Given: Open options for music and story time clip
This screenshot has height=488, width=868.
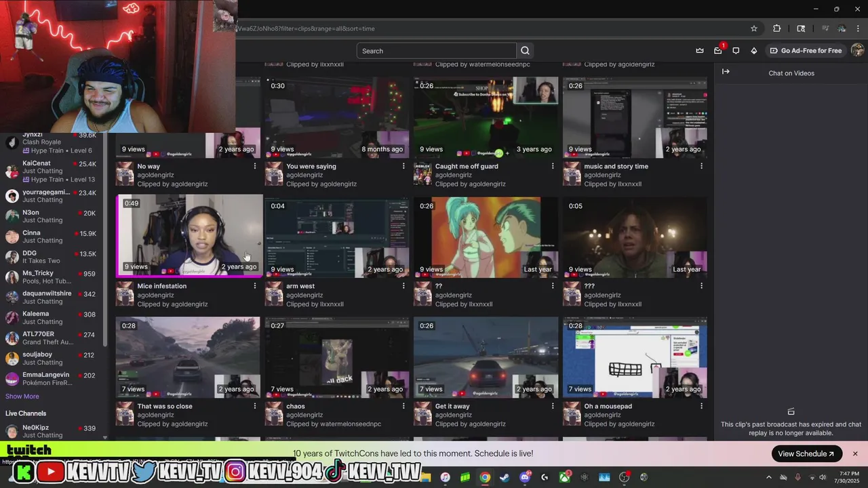Looking at the screenshot, I should 701,166.
